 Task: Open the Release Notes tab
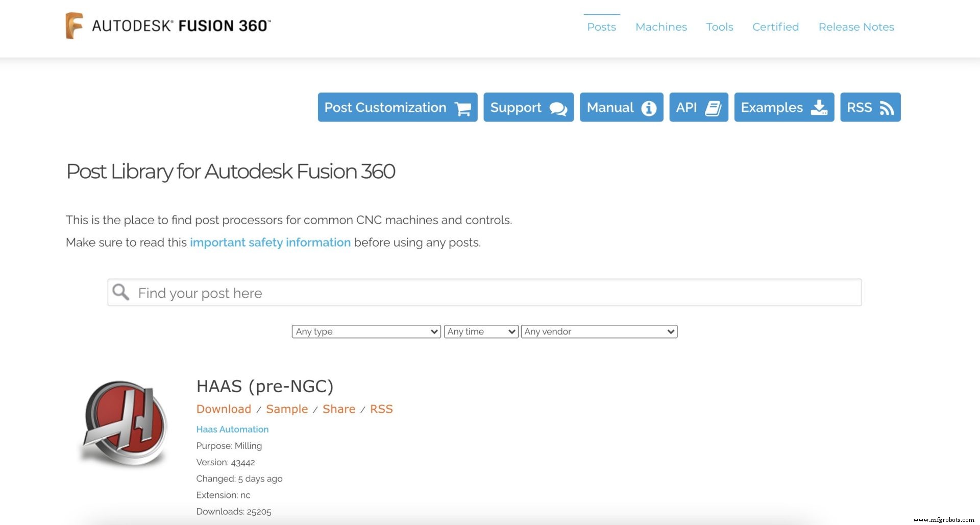856,27
